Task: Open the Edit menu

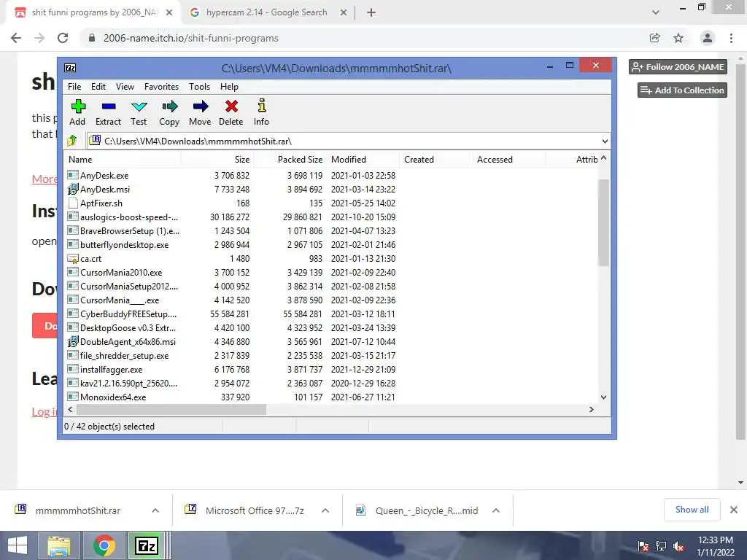Action: click(98, 87)
